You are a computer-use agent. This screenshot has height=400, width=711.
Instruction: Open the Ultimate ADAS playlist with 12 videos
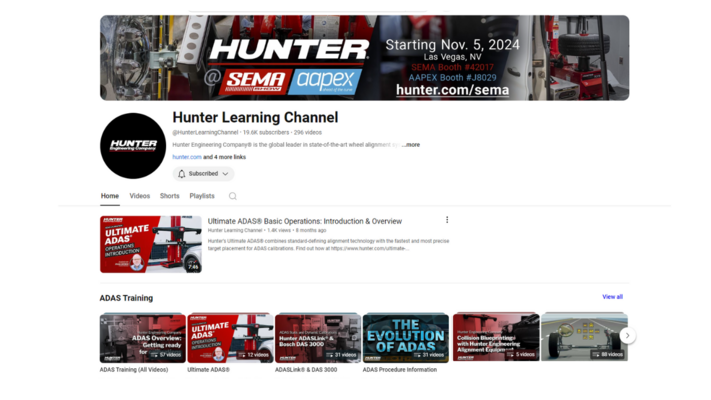pos(230,337)
